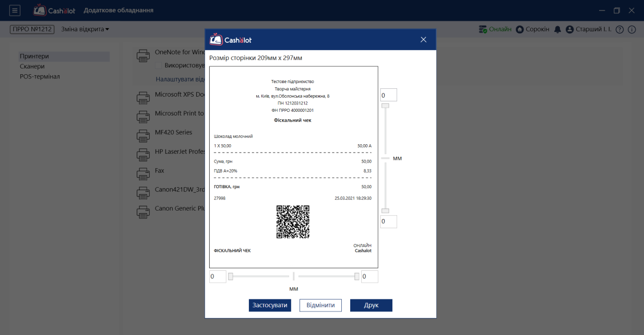The height and width of the screenshot is (335, 644).
Task: Open the info icon
Action: coord(631,29)
